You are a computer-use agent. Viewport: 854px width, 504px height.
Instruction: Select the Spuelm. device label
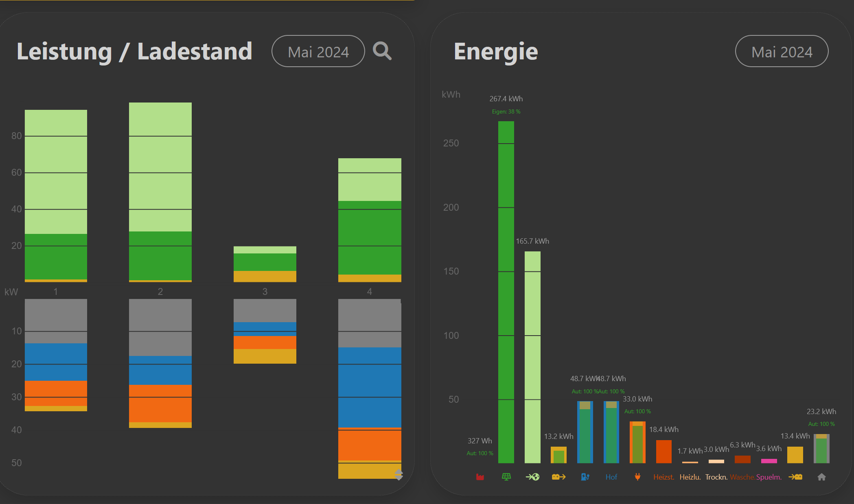769,477
